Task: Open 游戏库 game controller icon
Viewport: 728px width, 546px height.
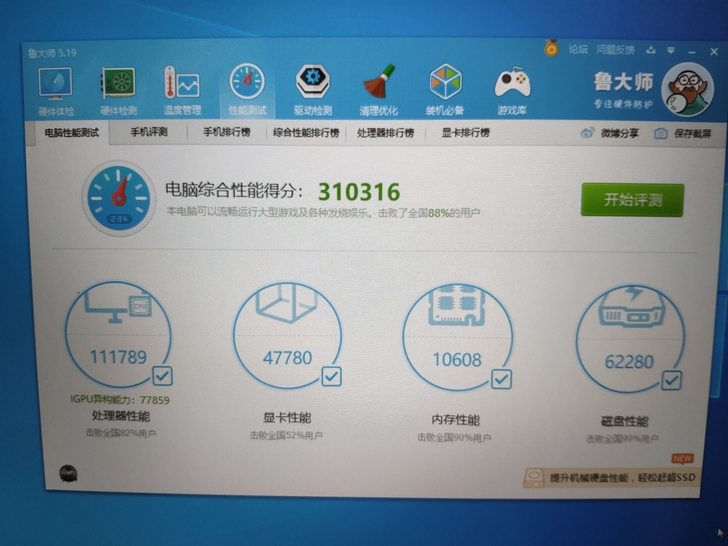Action: (x=512, y=91)
